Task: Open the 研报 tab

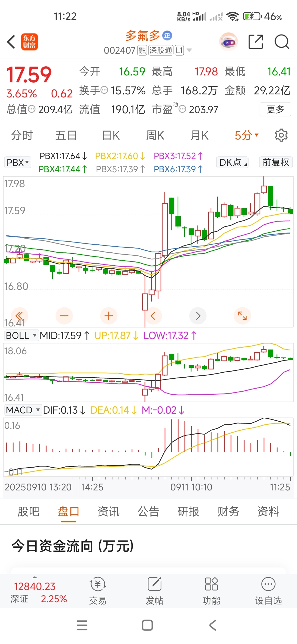Action: coord(188,512)
